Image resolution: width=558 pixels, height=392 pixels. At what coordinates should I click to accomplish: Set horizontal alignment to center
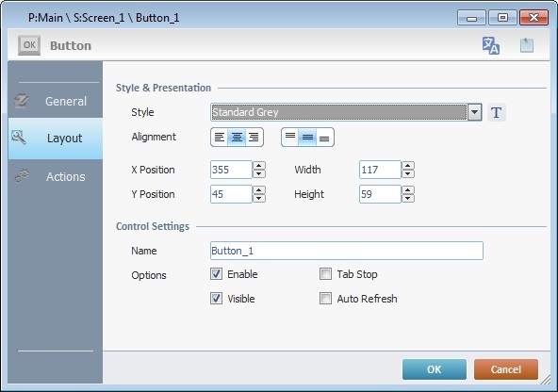tap(237, 138)
